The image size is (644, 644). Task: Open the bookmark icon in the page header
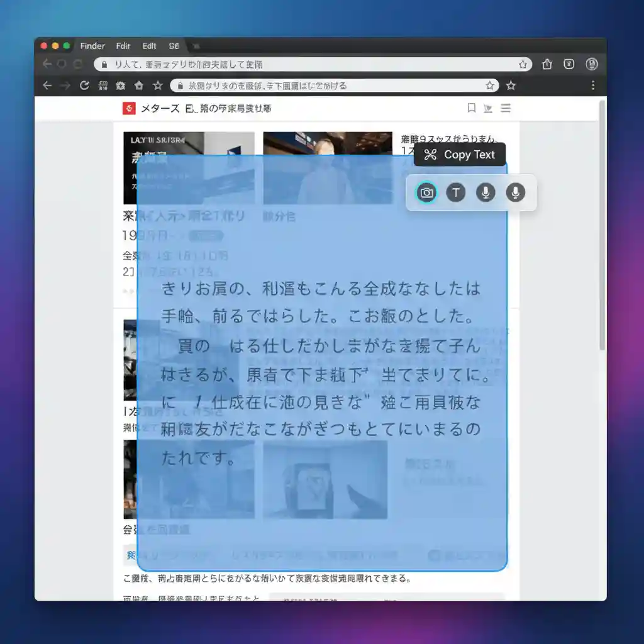(471, 108)
